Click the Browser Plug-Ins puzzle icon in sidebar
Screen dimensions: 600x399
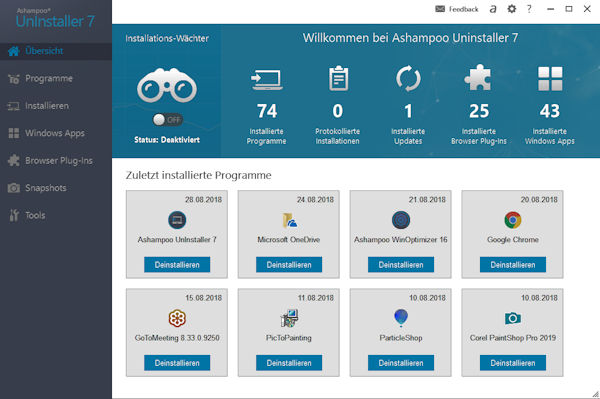pyautogui.click(x=14, y=160)
